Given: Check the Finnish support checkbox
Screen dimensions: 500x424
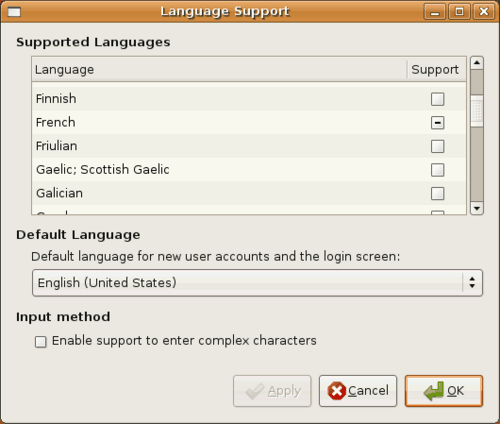Looking at the screenshot, I should pyautogui.click(x=437, y=99).
